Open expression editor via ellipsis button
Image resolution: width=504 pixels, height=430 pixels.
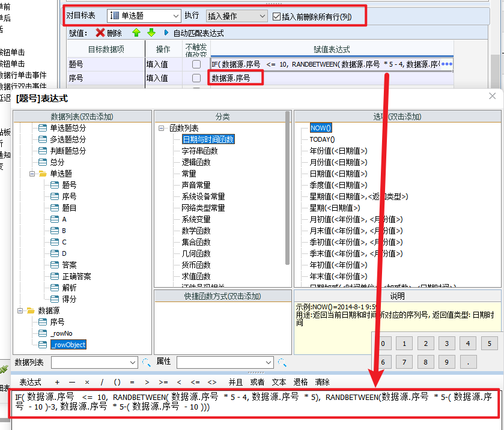[x=447, y=64]
